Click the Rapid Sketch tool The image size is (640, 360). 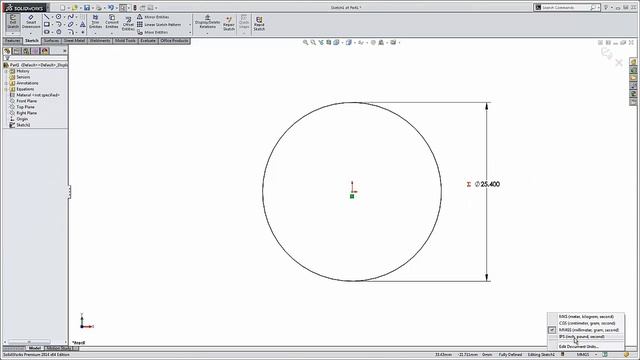pyautogui.click(x=259, y=24)
